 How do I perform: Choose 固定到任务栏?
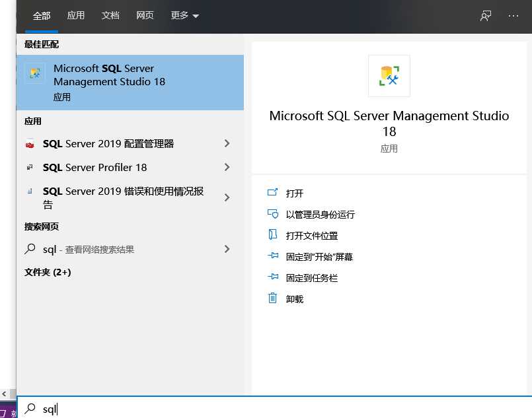click(x=311, y=277)
